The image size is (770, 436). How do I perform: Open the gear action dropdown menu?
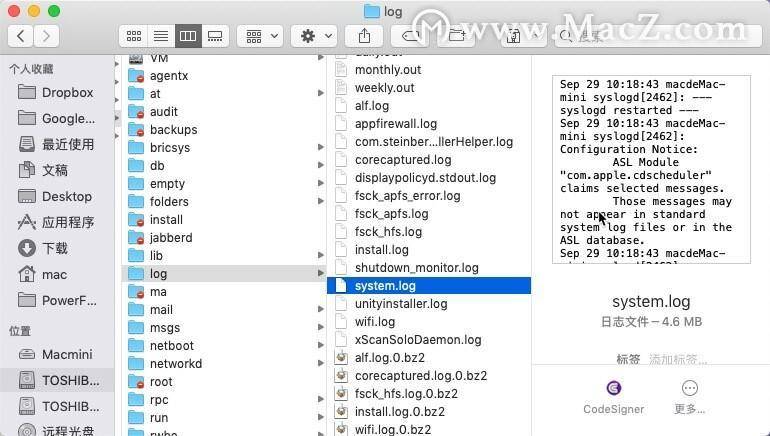click(x=317, y=36)
